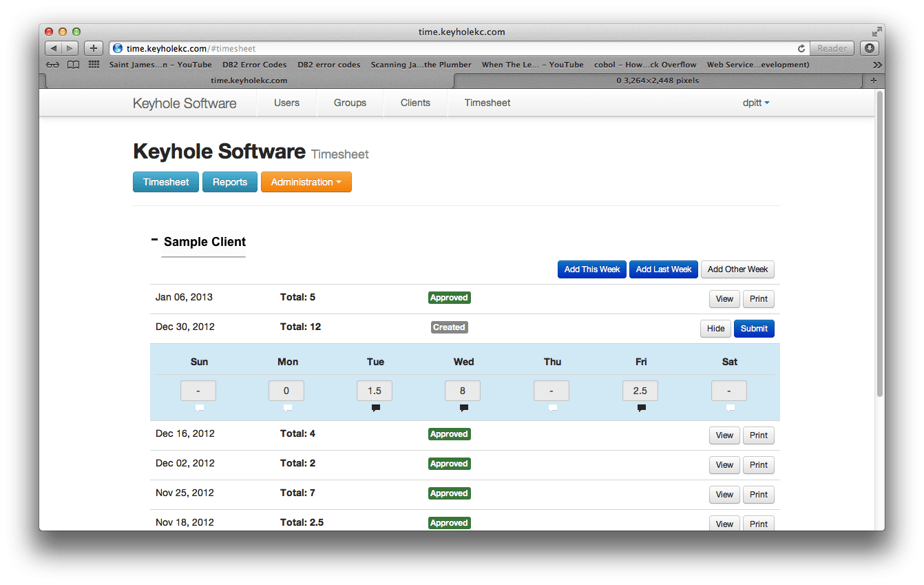The width and height of the screenshot is (924, 585).
Task: Hide the Dec 30, 2012 timesheet
Action: coord(715,329)
